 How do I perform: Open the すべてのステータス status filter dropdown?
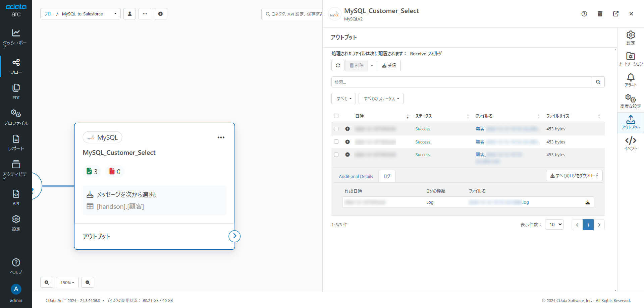pyautogui.click(x=381, y=99)
